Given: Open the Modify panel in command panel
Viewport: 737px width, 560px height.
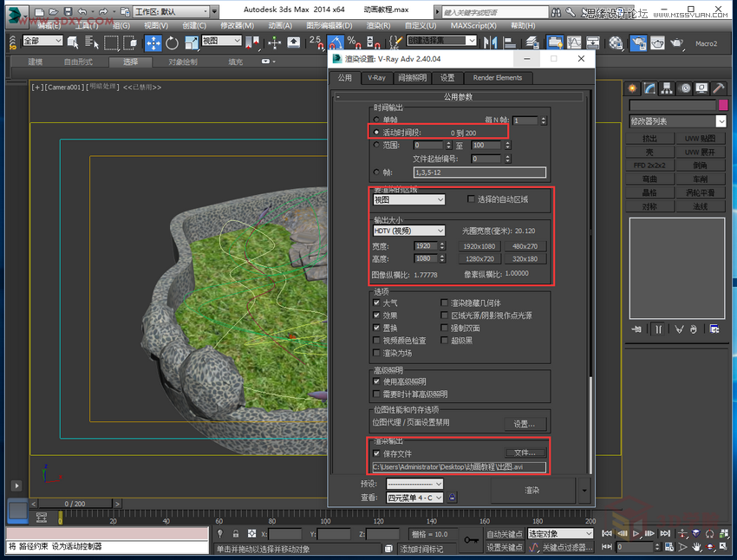Looking at the screenshot, I should pos(651,88).
